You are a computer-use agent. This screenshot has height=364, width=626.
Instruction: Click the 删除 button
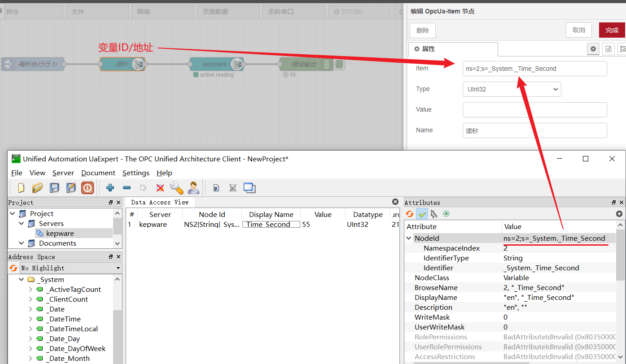(423, 30)
